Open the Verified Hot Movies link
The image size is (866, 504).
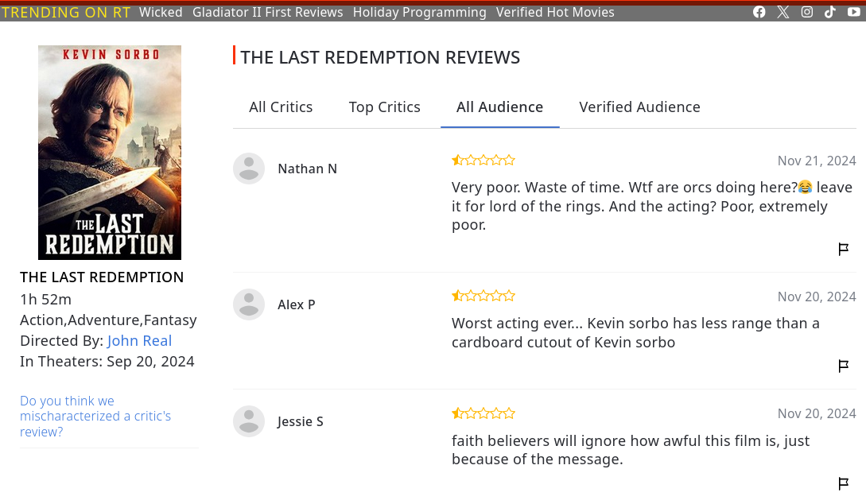click(555, 12)
